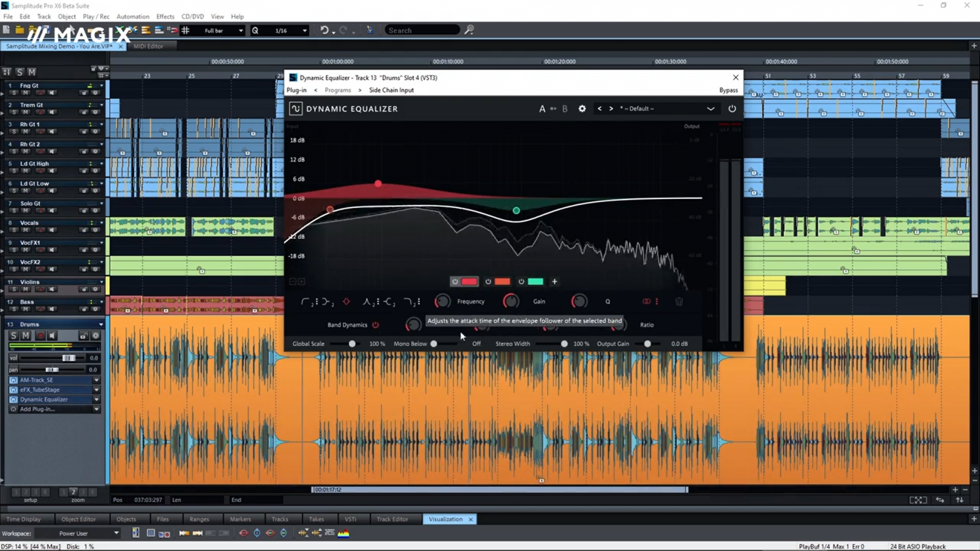Adjust the Stereo Width slider handle
This screenshot has width=980, height=551.
pos(564,344)
